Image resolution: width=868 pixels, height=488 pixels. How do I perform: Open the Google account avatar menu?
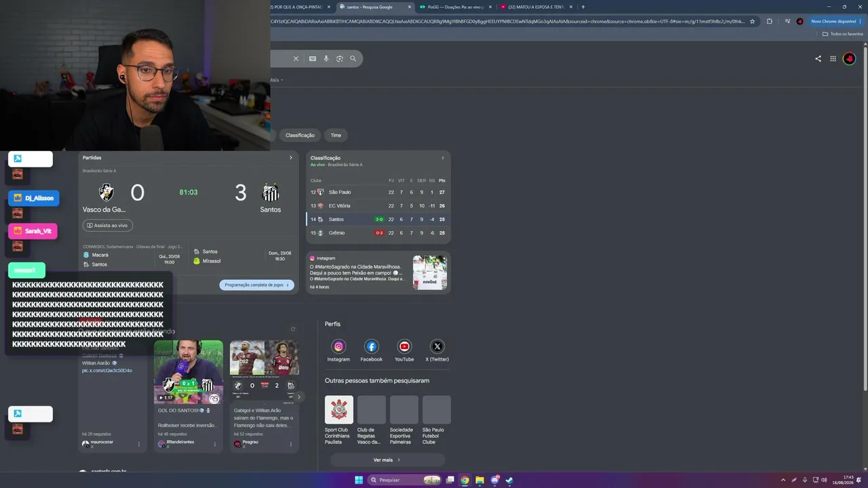tap(850, 59)
